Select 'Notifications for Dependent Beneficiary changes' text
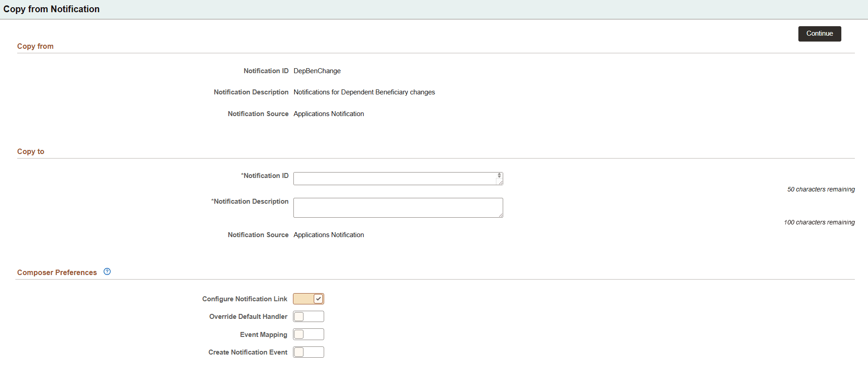 (x=364, y=92)
